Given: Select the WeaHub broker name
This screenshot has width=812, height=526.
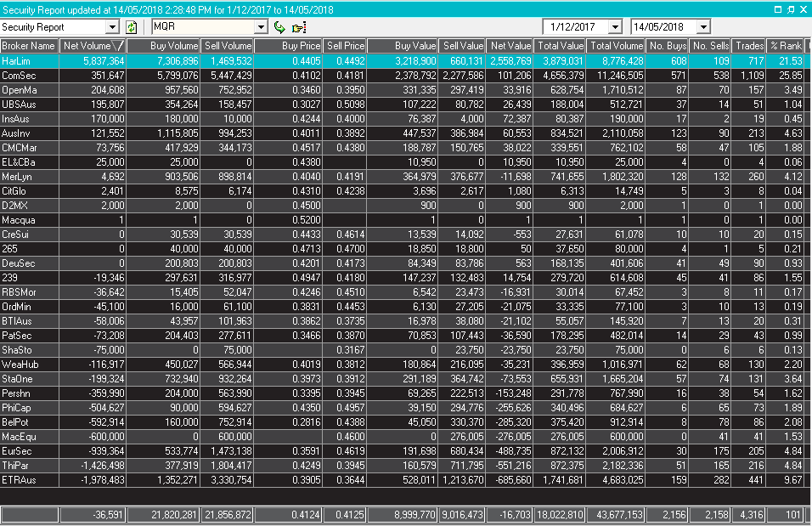Looking at the screenshot, I should coord(20,365).
